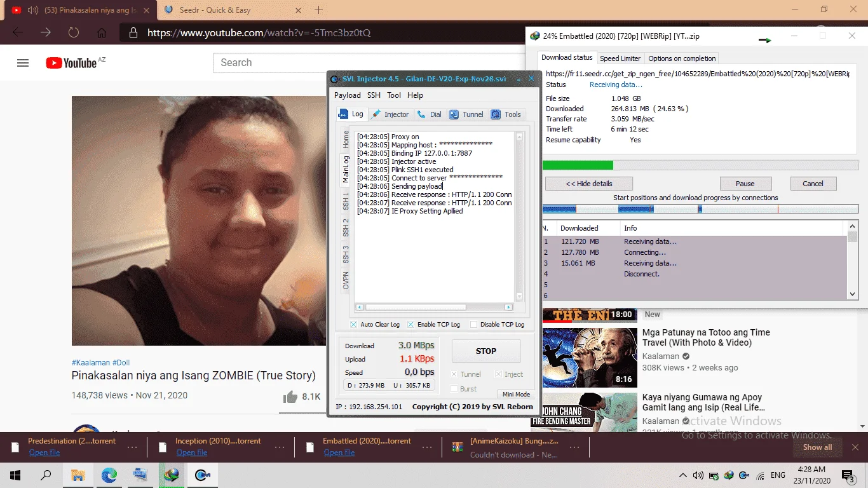The height and width of the screenshot is (488, 868).
Task: Open a new browser tab
Action: [319, 10]
